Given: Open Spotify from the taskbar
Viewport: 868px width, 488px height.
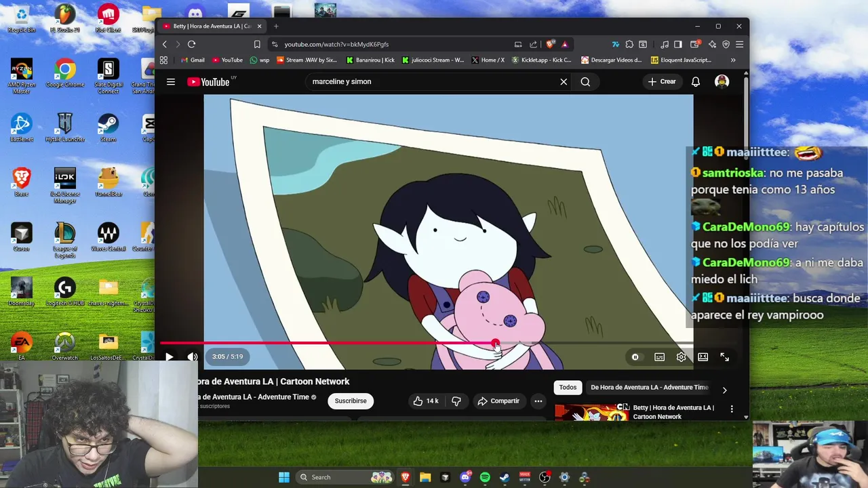Looking at the screenshot, I should pos(485,477).
